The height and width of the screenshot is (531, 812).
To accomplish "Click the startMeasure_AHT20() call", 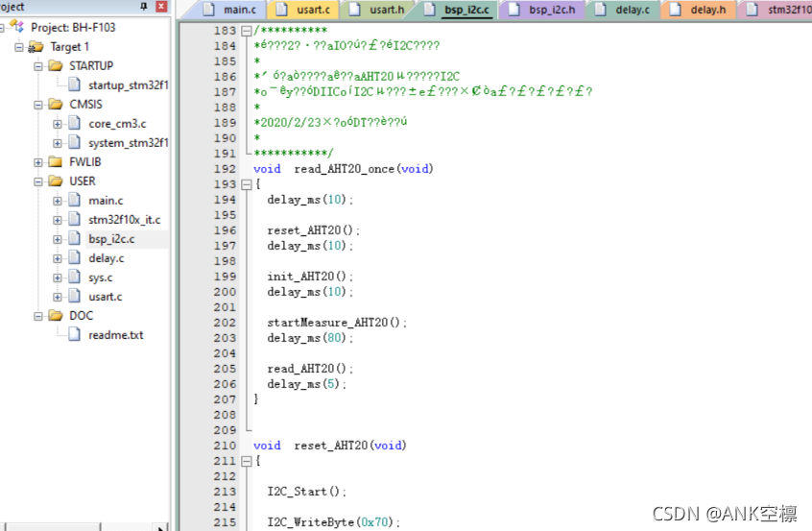I will pos(337,323).
